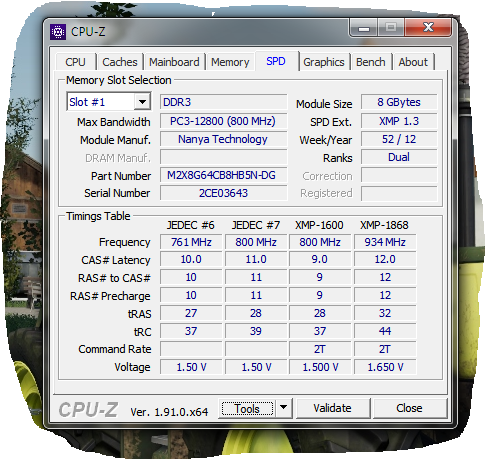The width and height of the screenshot is (486, 460).
Task: Switch to the Bench tab
Action: tap(370, 62)
